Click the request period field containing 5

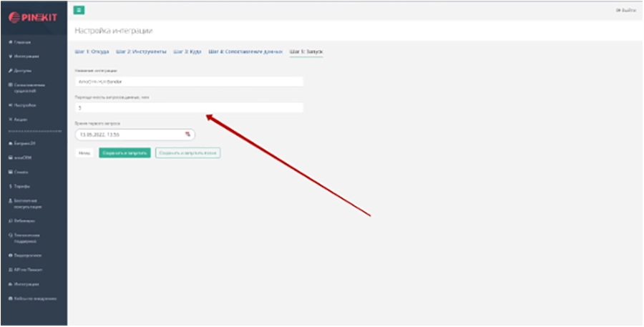pos(189,107)
